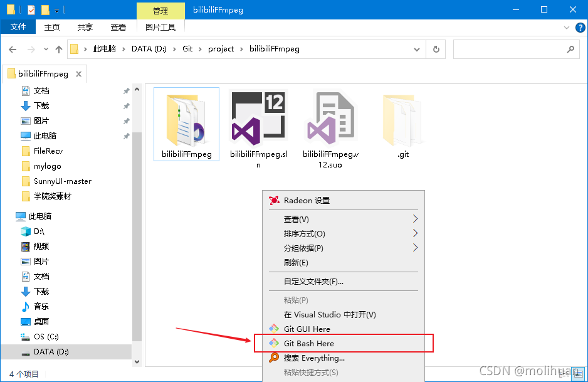Click the search magnifier icon

(x=570, y=49)
